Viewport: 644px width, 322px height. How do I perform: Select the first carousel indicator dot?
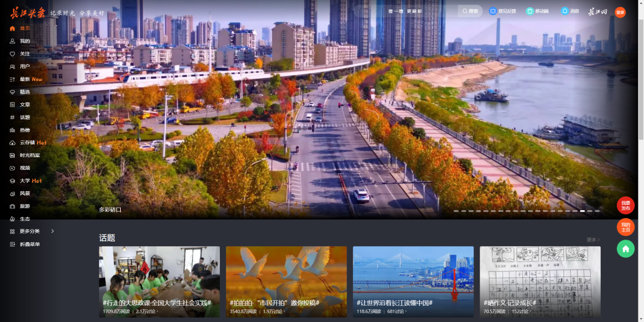(x=456, y=211)
